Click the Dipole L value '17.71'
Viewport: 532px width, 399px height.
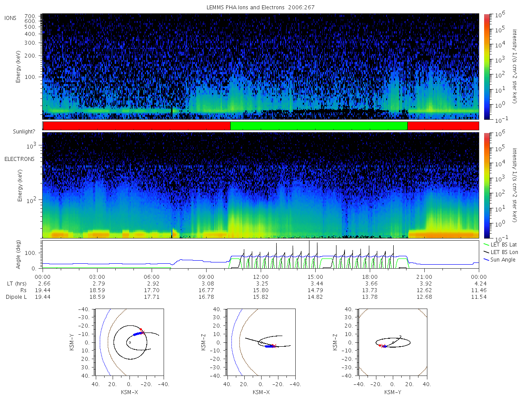coord(152,297)
